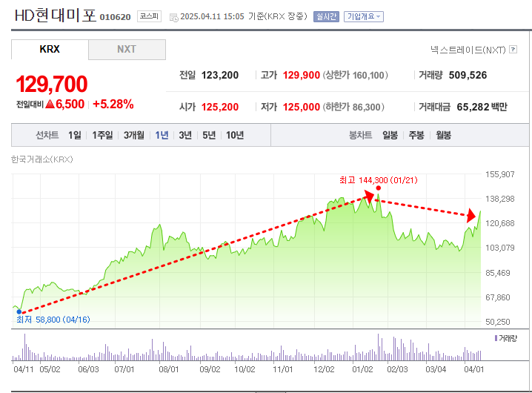Viewport: 532px width, 393px height.
Task: Click the 거래량 value 509,526
Action: point(468,75)
